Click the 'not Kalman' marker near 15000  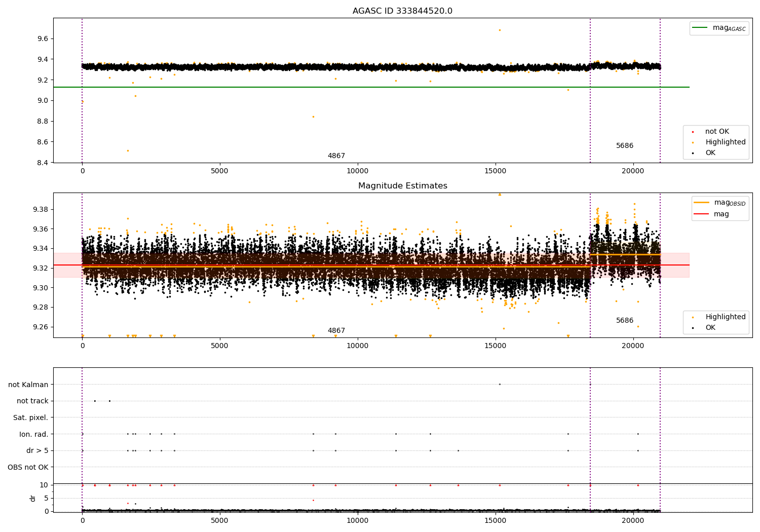click(500, 384)
